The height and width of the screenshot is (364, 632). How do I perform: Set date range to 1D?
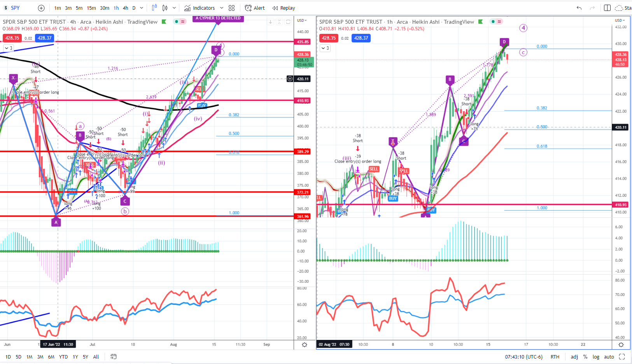pyautogui.click(x=8, y=357)
